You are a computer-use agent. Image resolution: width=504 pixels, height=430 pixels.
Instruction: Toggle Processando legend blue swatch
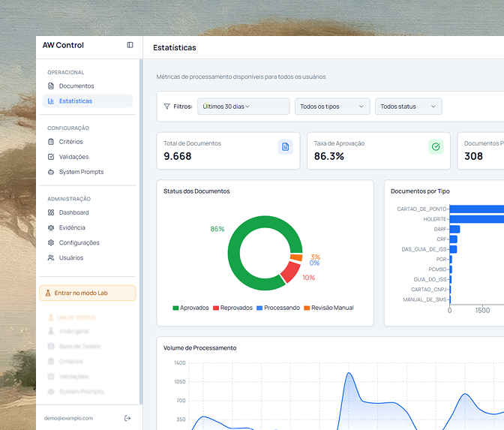click(x=259, y=308)
